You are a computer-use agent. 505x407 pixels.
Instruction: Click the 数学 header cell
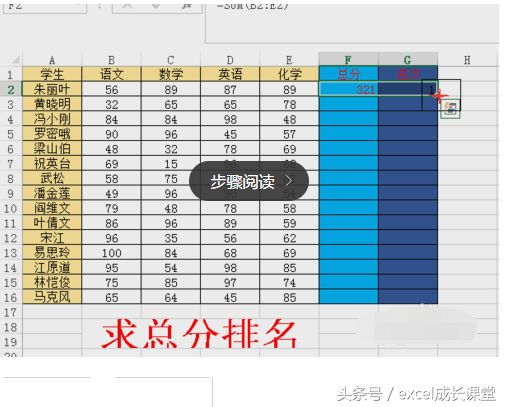[x=171, y=74]
